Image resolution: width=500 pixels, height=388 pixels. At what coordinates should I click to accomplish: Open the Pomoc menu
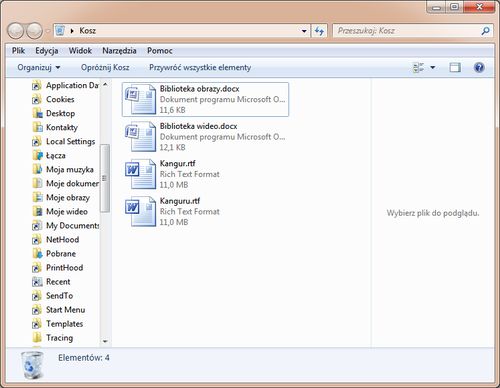coord(160,51)
